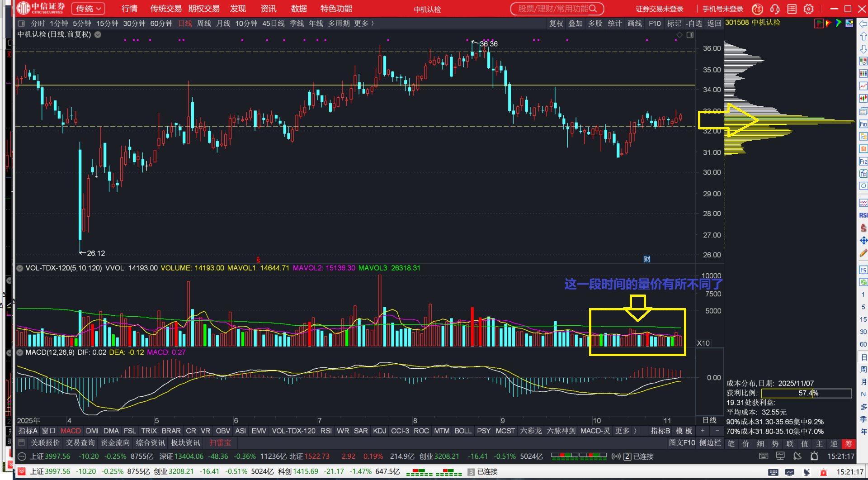Click the RSI icon in right toolbar

coord(863,215)
